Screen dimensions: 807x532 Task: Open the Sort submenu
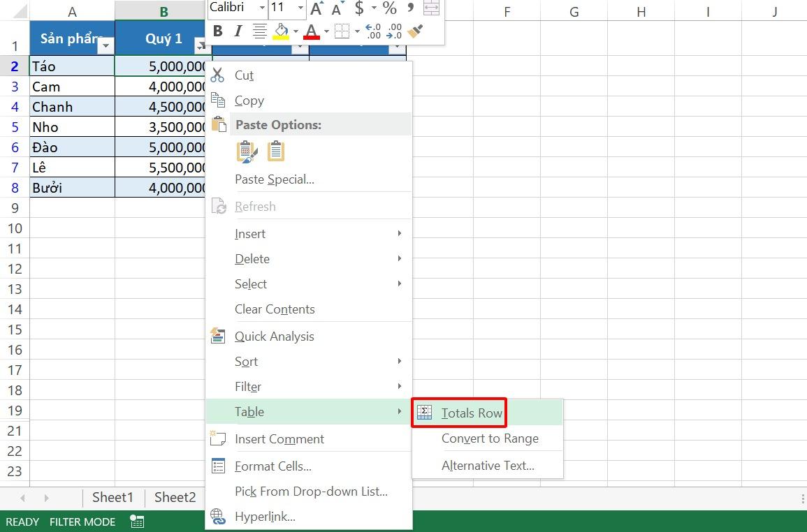click(x=246, y=362)
